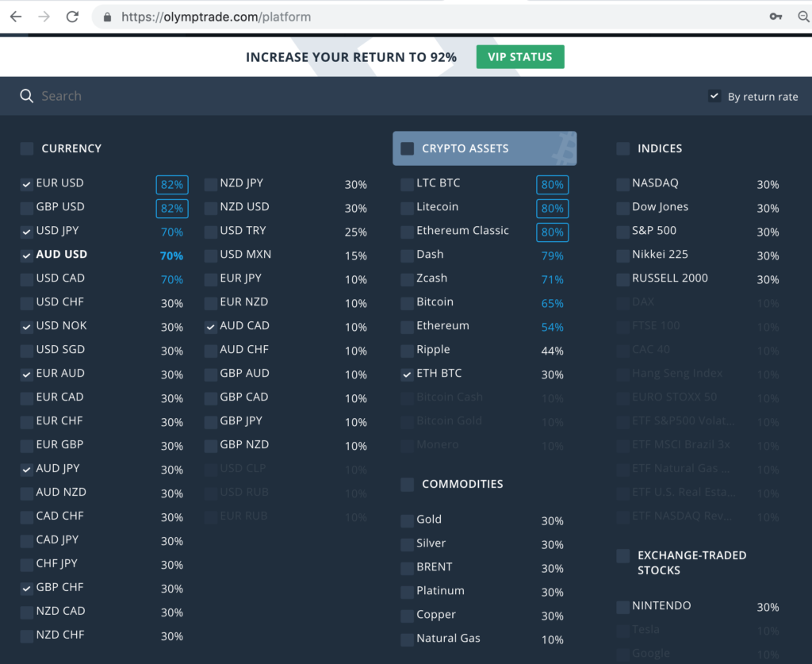
Task: Click the BRENT commodity label
Action: [435, 567]
